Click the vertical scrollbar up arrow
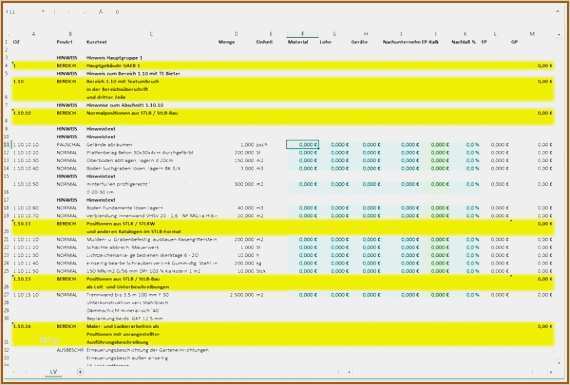The image size is (570, 385). pyautogui.click(x=558, y=35)
